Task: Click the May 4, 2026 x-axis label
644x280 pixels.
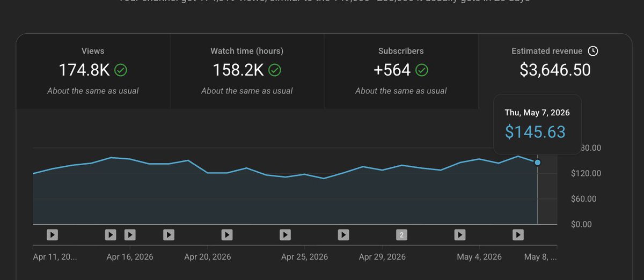Action: (479, 257)
